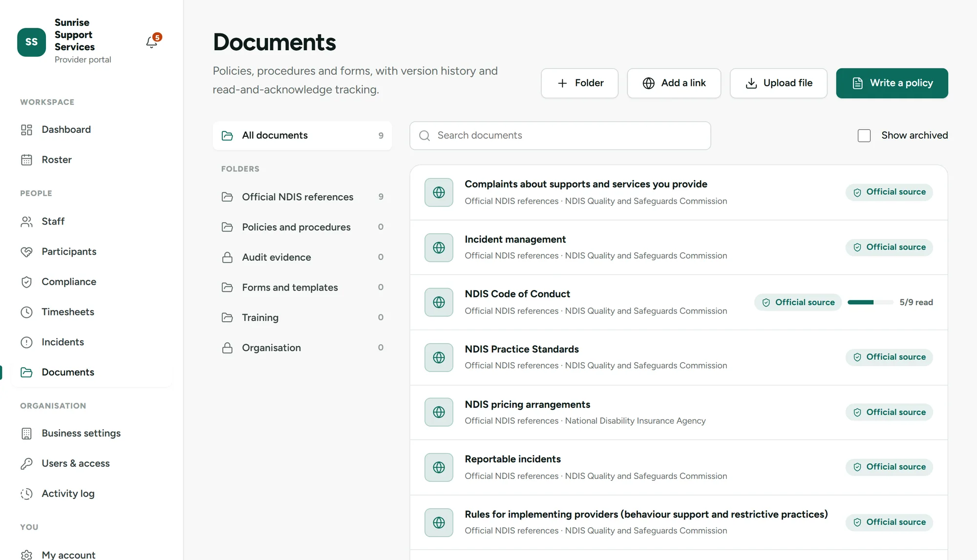Open Users & access page
Viewport: 977px width, 560px height.
[92, 463]
